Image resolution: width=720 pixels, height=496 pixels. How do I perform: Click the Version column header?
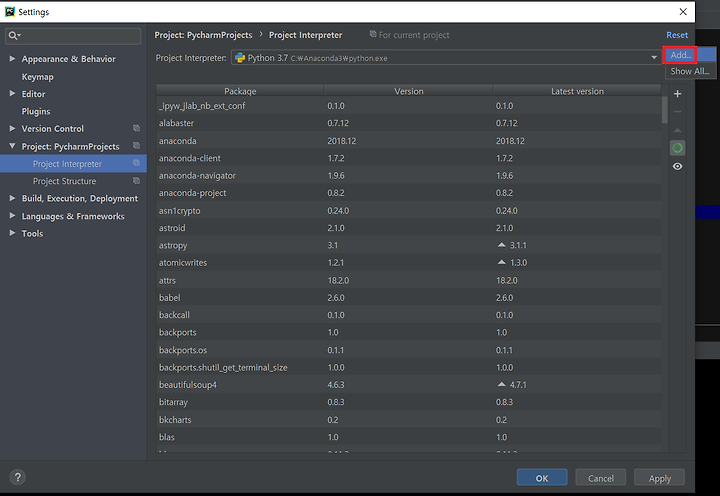coord(408,91)
